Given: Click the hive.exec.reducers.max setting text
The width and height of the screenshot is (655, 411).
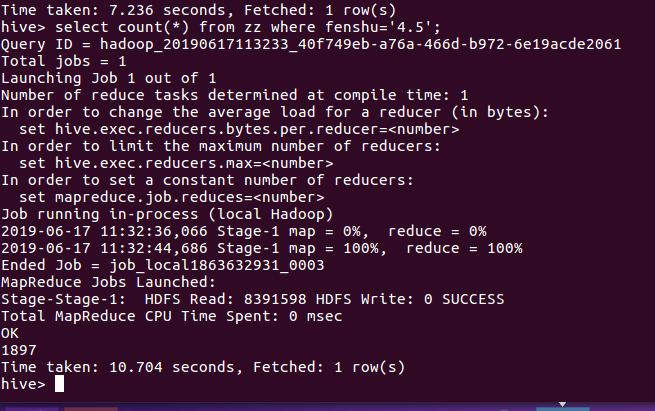Looking at the screenshot, I should 177,163.
